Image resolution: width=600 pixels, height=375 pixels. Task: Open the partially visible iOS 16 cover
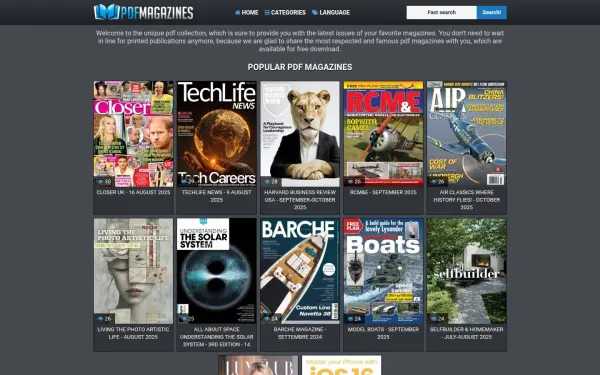[x=341, y=365]
